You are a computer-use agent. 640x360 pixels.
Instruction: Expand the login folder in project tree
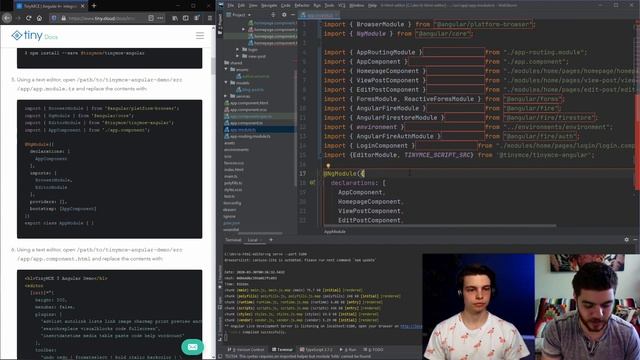238,49
